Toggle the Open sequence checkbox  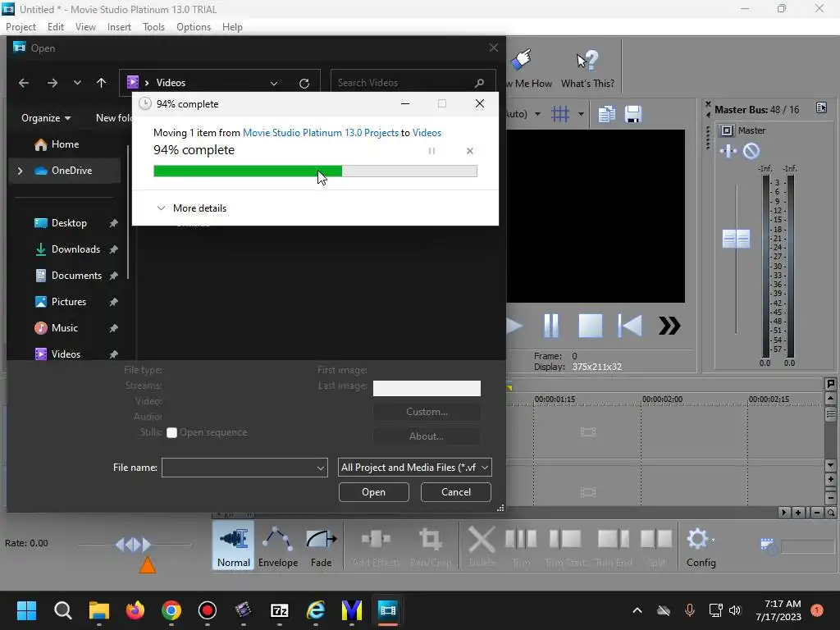(x=171, y=433)
